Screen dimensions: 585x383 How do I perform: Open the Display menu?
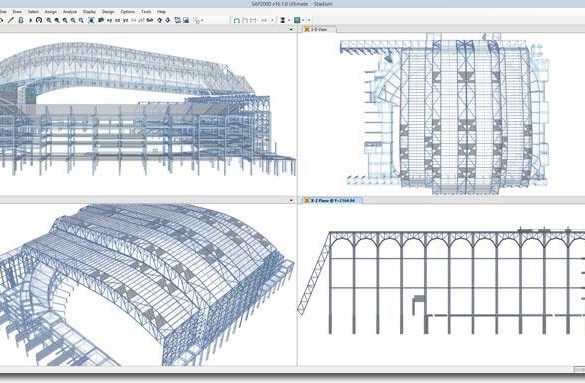pyautogui.click(x=89, y=12)
